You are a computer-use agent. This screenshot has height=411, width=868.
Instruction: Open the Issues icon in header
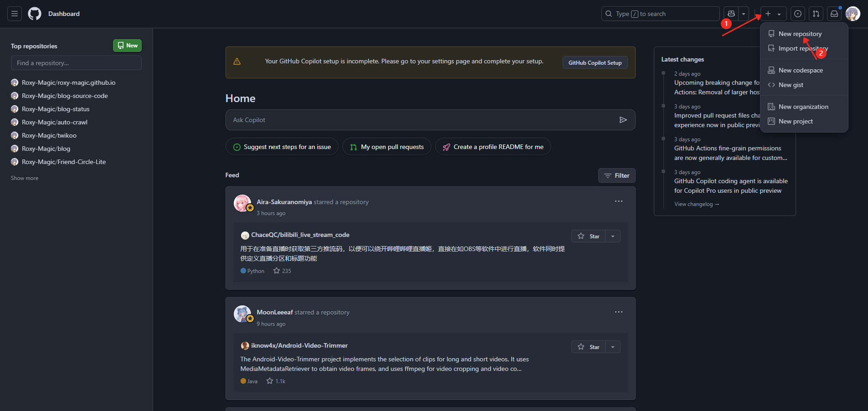[x=798, y=14]
